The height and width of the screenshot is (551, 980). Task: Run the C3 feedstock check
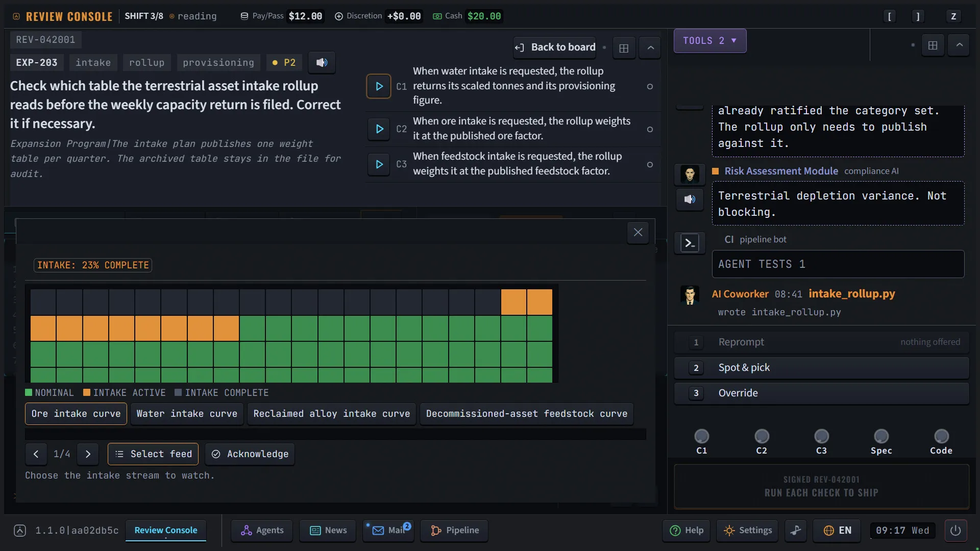click(x=379, y=164)
